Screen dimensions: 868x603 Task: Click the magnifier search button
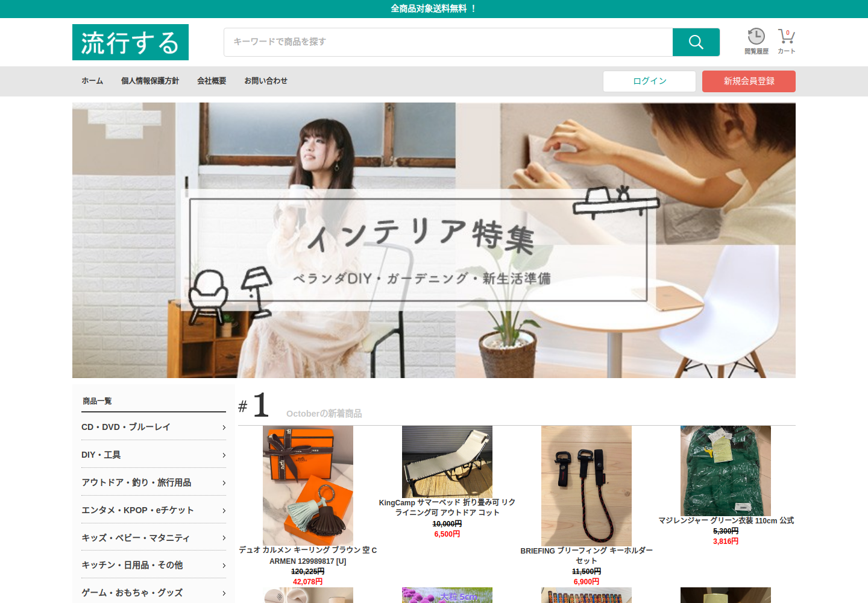click(696, 42)
